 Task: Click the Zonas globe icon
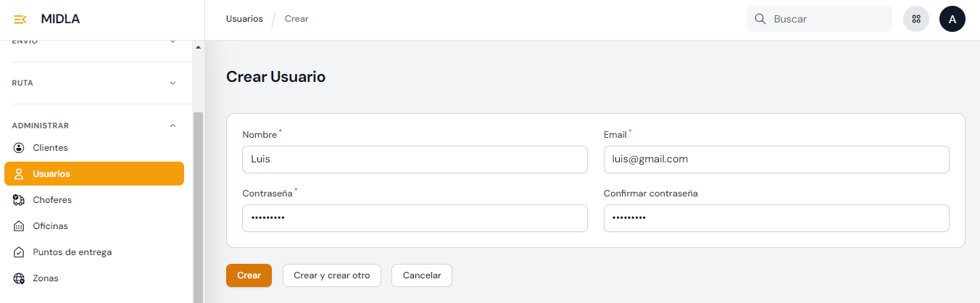click(19, 278)
